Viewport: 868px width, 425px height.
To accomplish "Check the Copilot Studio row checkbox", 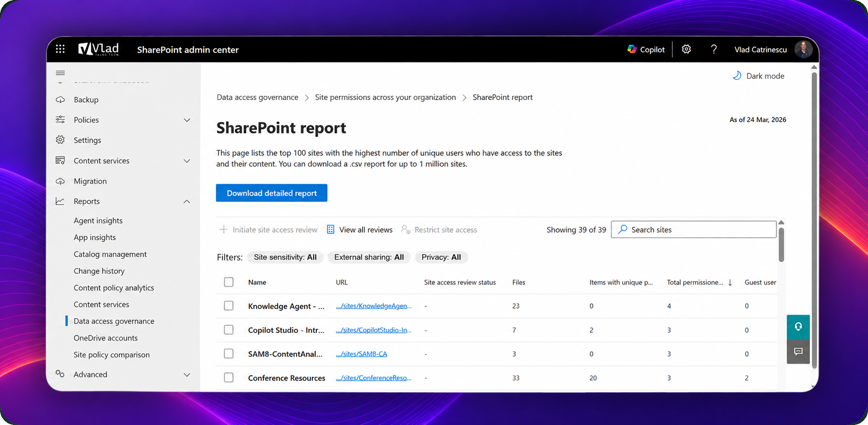I will point(229,330).
